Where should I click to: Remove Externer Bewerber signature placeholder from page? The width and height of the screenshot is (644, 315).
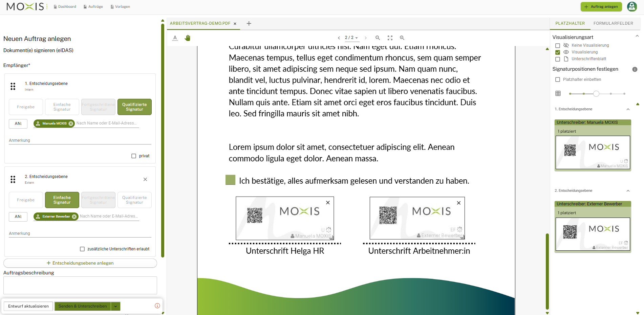(x=459, y=203)
